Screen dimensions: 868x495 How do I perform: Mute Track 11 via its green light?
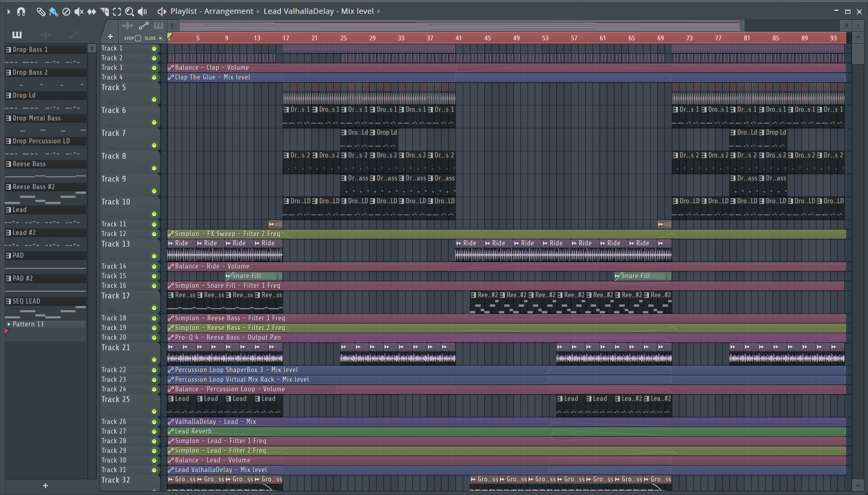[154, 224]
